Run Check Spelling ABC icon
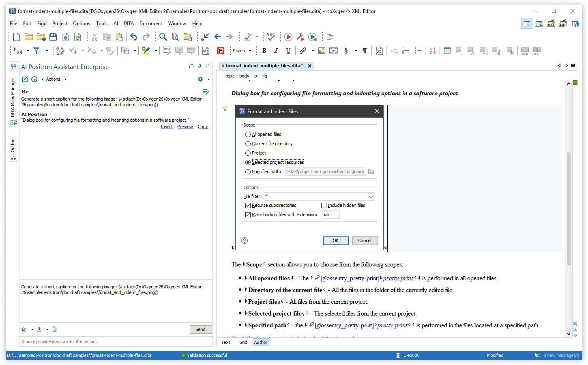 point(270,37)
